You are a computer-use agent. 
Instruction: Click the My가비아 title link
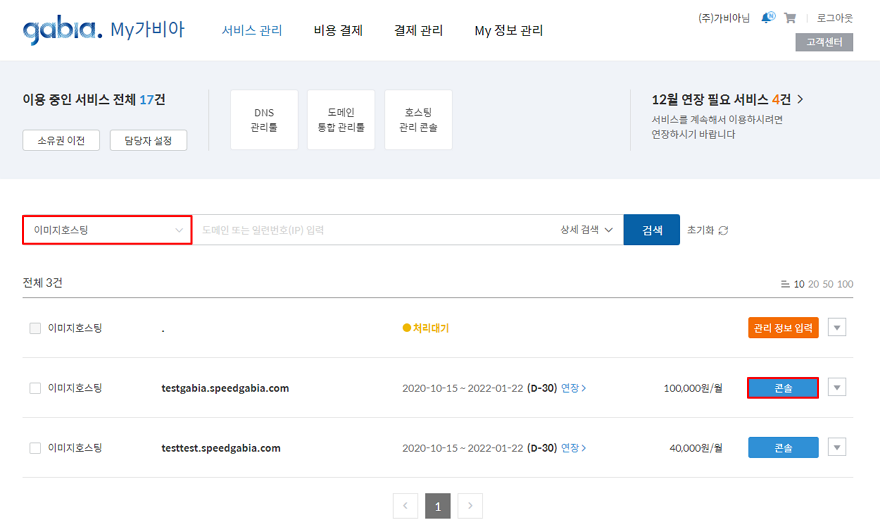pyautogui.click(x=148, y=29)
